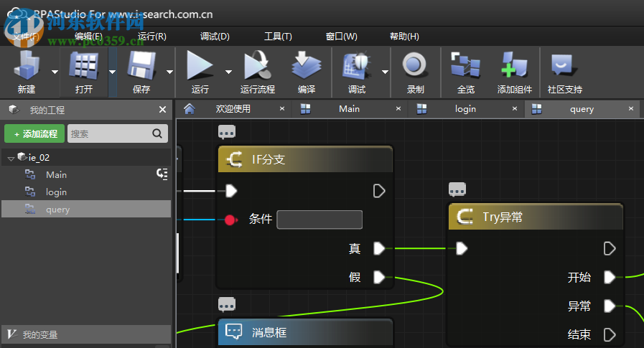The width and height of the screenshot is (644, 348).
Task: Select the Try异常 node header
Action: coord(536,217)
